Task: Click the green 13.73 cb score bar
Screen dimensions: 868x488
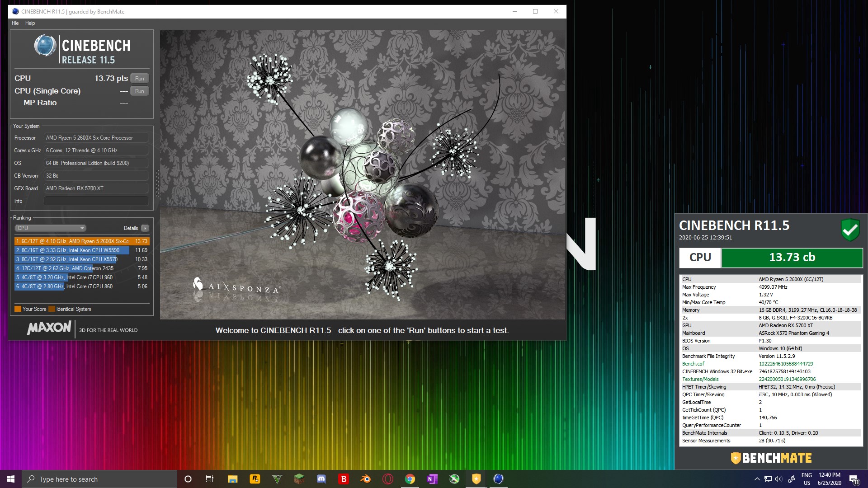Action: pos(792,258)
